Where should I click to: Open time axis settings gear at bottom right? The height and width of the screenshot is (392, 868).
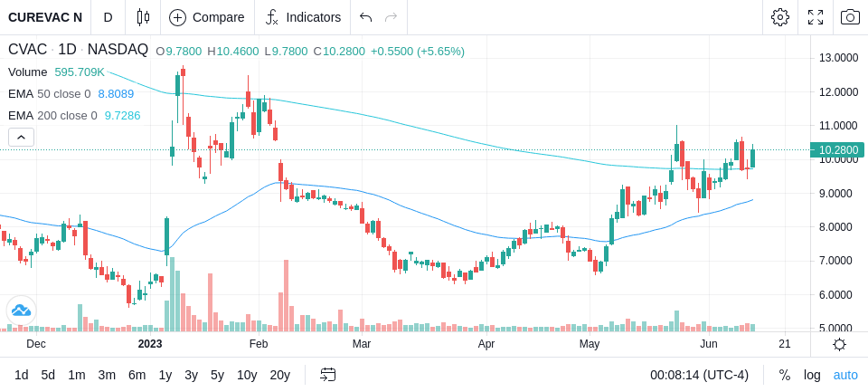tap(839, 344)
